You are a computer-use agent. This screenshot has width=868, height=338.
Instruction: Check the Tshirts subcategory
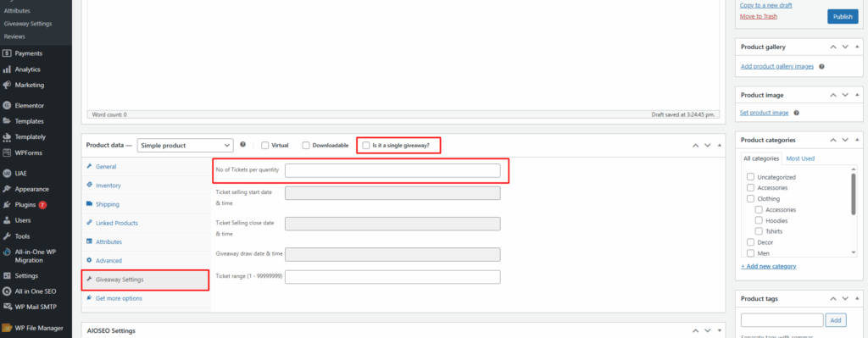pyautogui.click(x=759, y=231)
